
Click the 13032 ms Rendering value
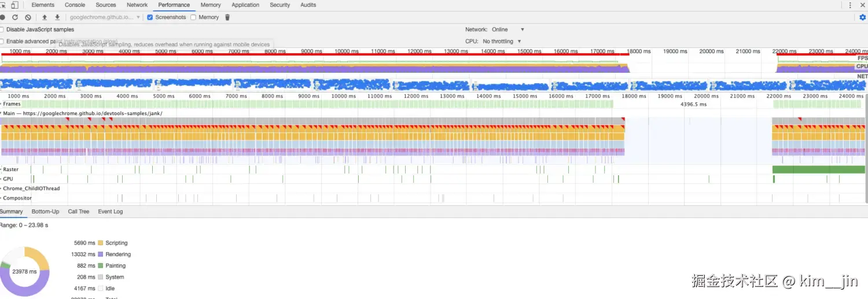pyautogui.click(x=83, y=254)
